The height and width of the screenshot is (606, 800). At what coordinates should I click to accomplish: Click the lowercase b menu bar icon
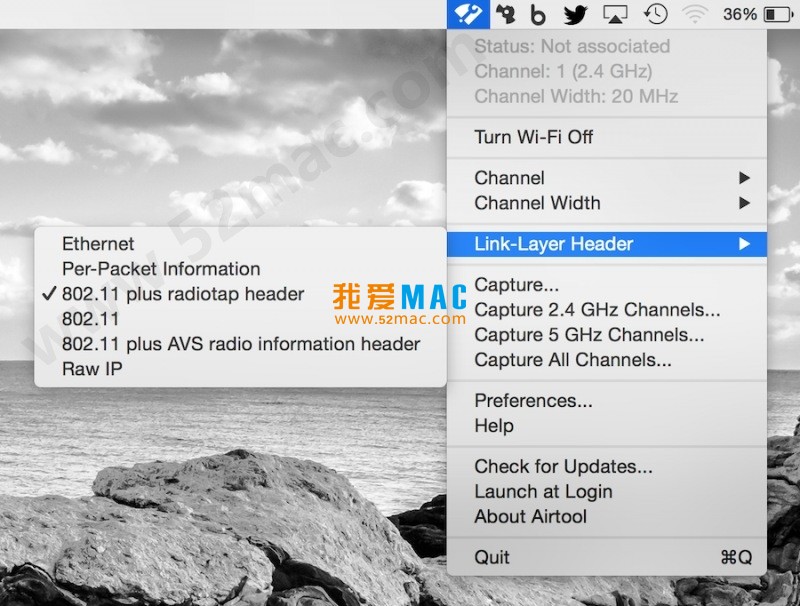pyautogui.click(x=538, y=14)
